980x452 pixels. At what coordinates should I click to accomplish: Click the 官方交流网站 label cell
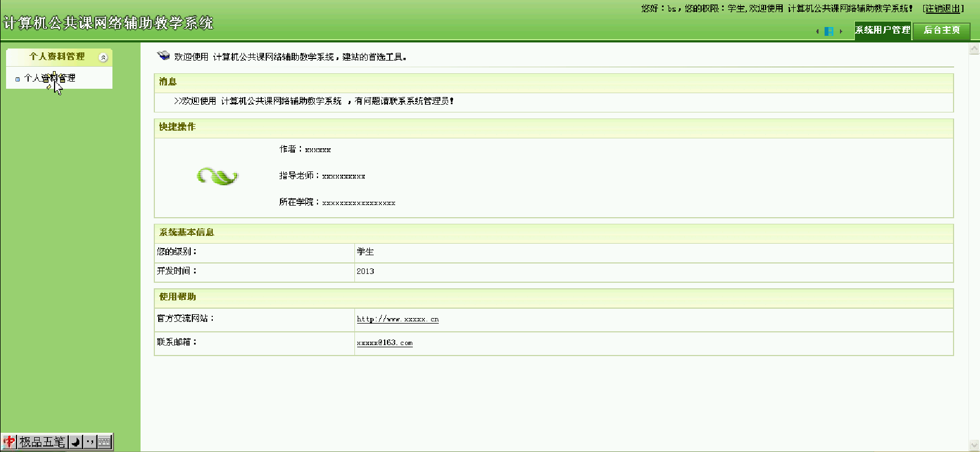pyautogui.click(x=255, y=320)
